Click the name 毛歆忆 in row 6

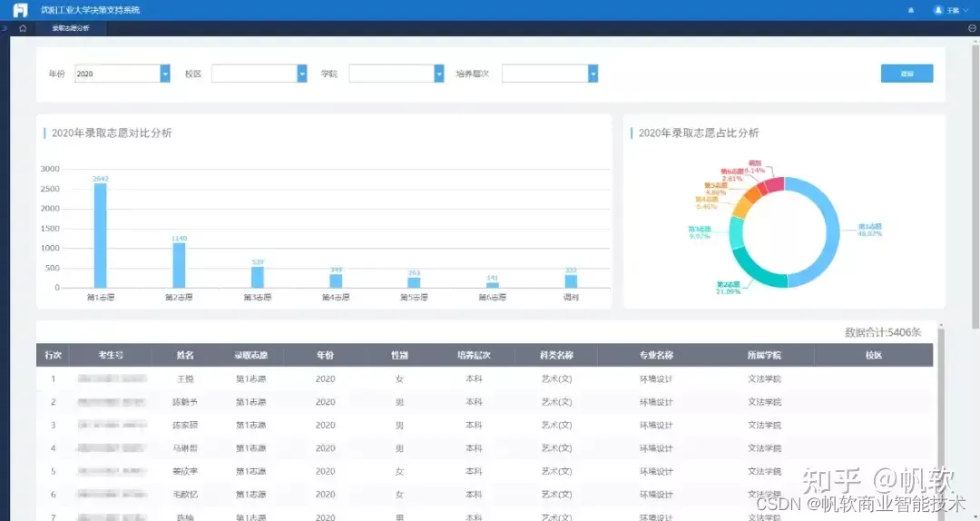click(185, 495)
